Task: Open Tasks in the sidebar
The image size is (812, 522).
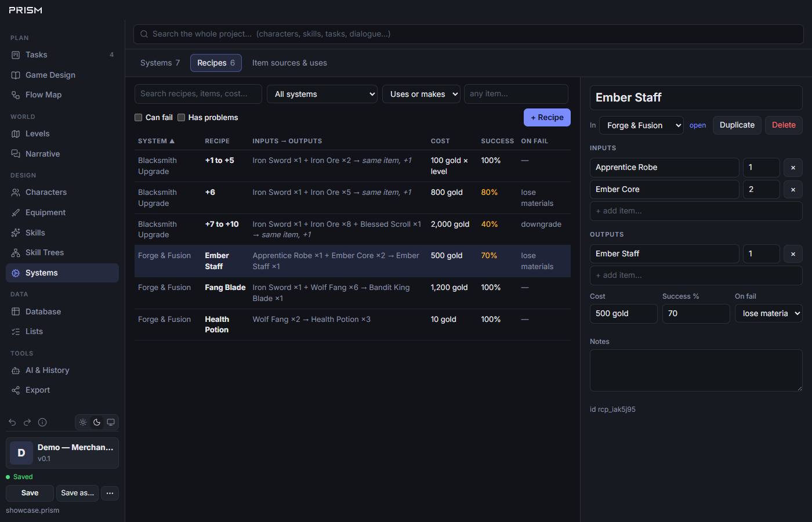Action: point(62,55)
